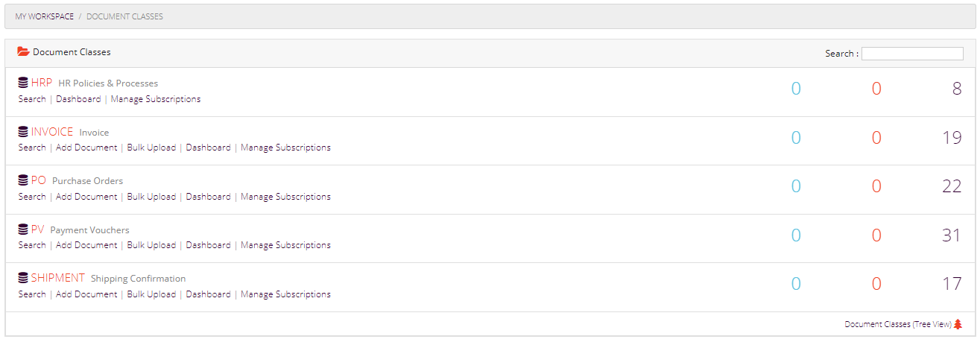
Task: Choose Add Document under INVOICE
Action: (86, 148)
